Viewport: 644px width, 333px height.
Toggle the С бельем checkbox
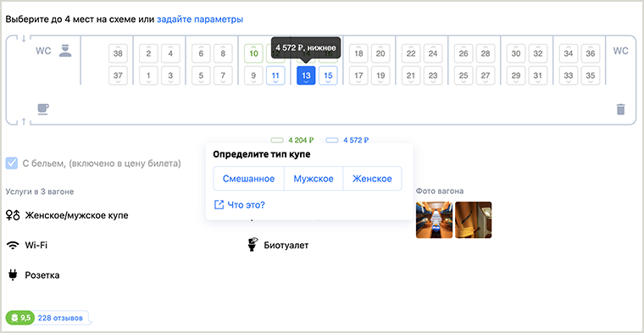12,164
